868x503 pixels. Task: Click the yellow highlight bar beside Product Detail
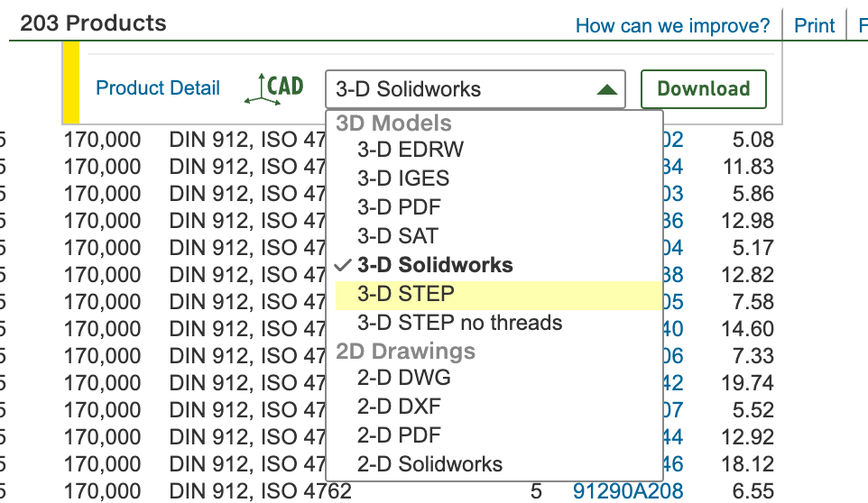click(x=70, y=83)
